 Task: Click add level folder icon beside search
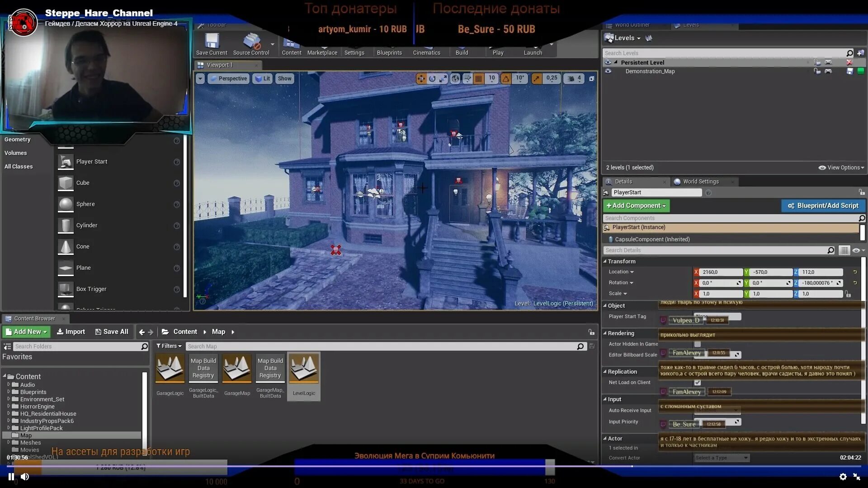tap(860, 53)
